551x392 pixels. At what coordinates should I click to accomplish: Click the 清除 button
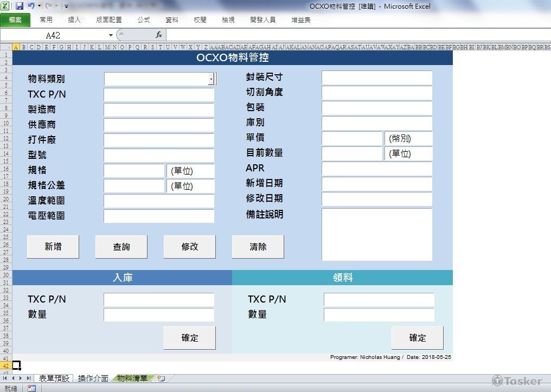[258, 246]
